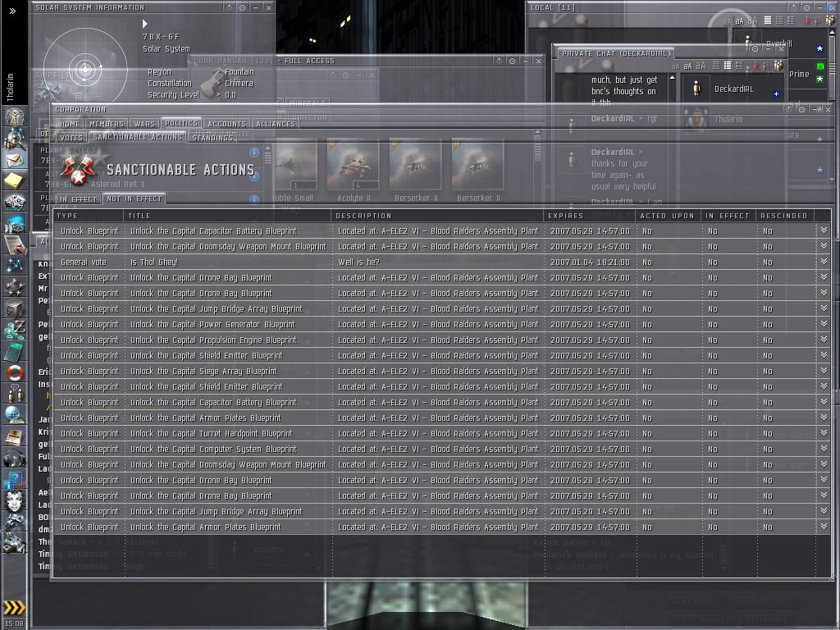Click blue star beside Overkill in Local
The image size is (840, 630).
[x=819, y=48]
